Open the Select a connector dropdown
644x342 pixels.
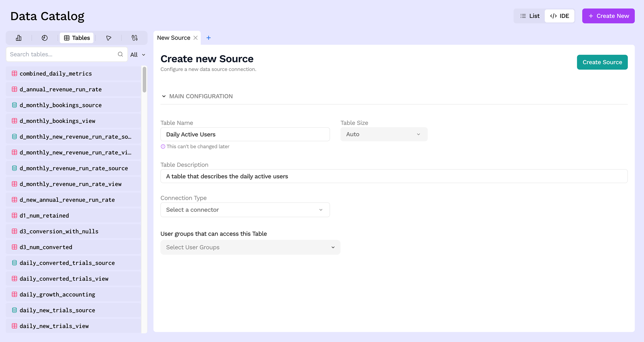[x=245, y=210]
